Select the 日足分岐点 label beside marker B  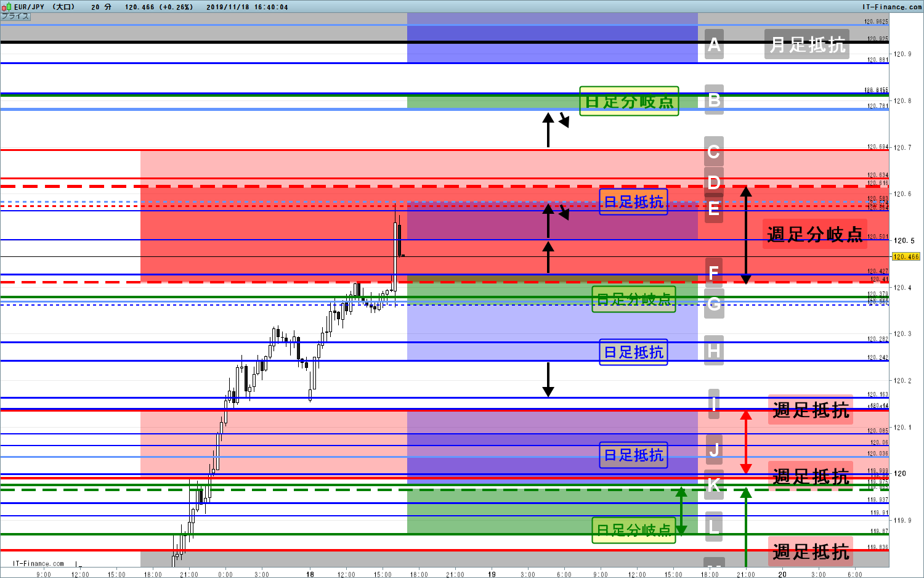click(629, 101)
